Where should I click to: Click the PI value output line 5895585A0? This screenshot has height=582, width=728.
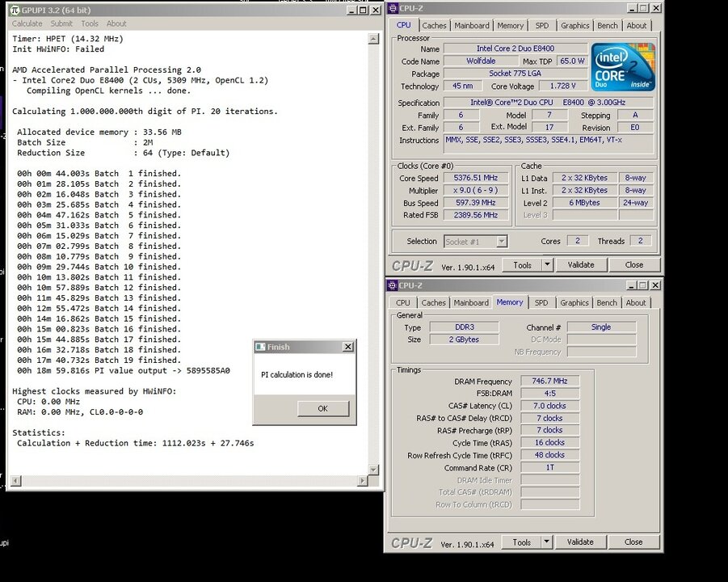click(124, 371)
